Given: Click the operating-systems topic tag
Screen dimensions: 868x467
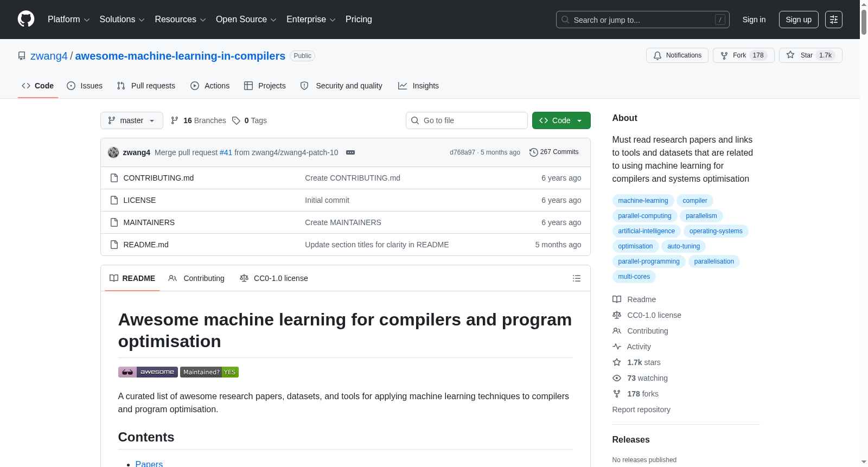Looking at the screenshot, I should (x=716, y=231).
